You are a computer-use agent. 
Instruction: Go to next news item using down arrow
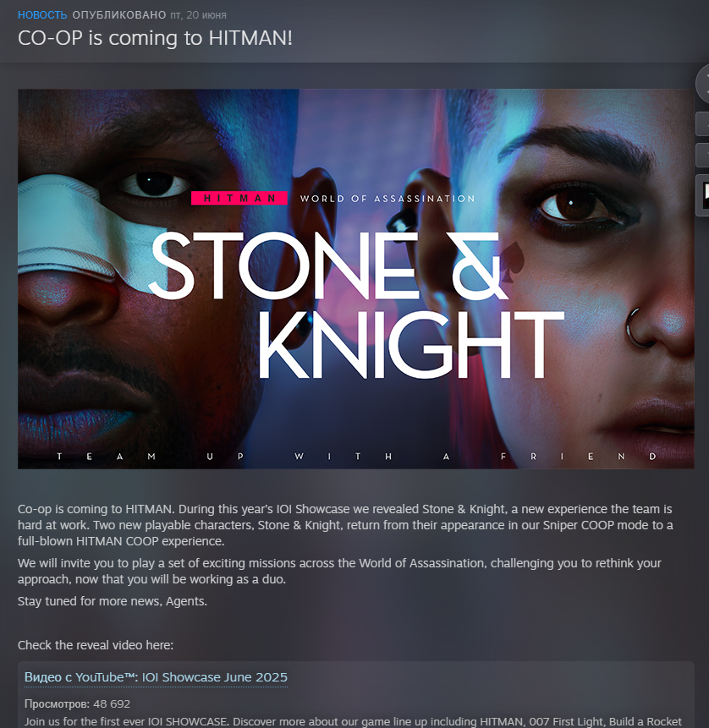point(703,155)
